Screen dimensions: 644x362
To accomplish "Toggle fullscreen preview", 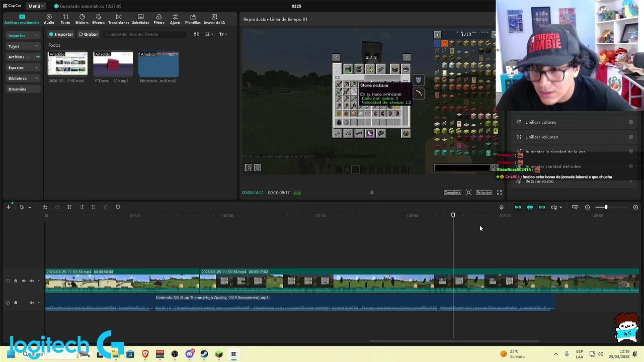I will click(499, 193).
